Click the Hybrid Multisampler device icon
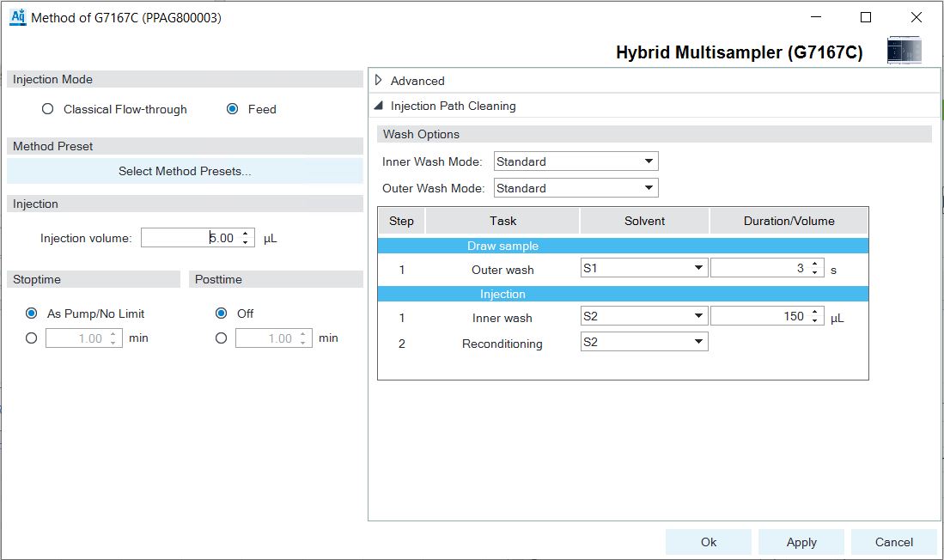 click(x=904, y=51)
